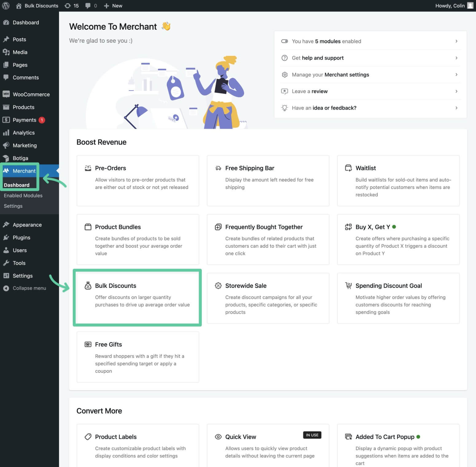This screenshot has height=467, width=476.
Task: Expand chevron beside modules enabled
Action: tap(456, 41)
